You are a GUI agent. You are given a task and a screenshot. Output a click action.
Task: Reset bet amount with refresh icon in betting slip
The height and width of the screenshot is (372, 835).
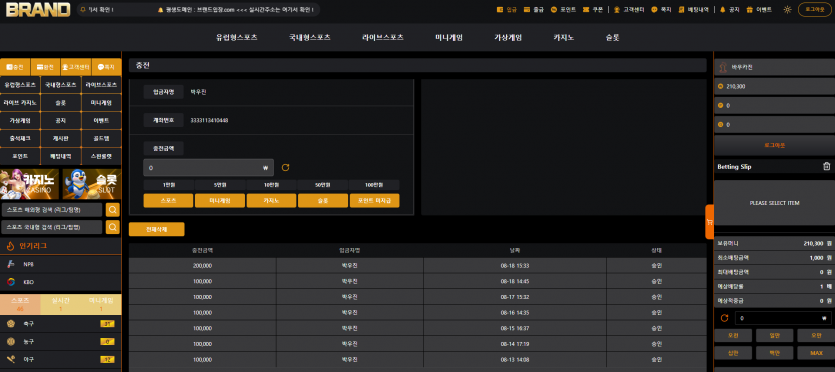(724, 318)
